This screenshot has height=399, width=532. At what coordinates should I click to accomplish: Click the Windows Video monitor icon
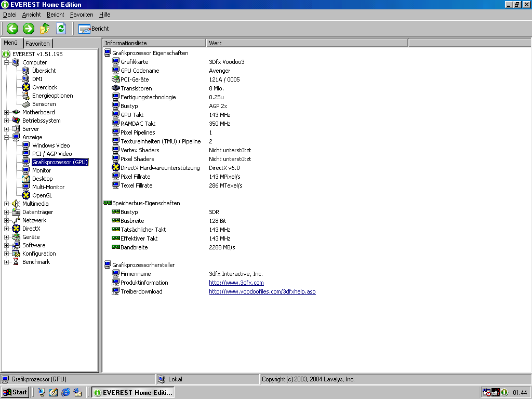[26, 145]
